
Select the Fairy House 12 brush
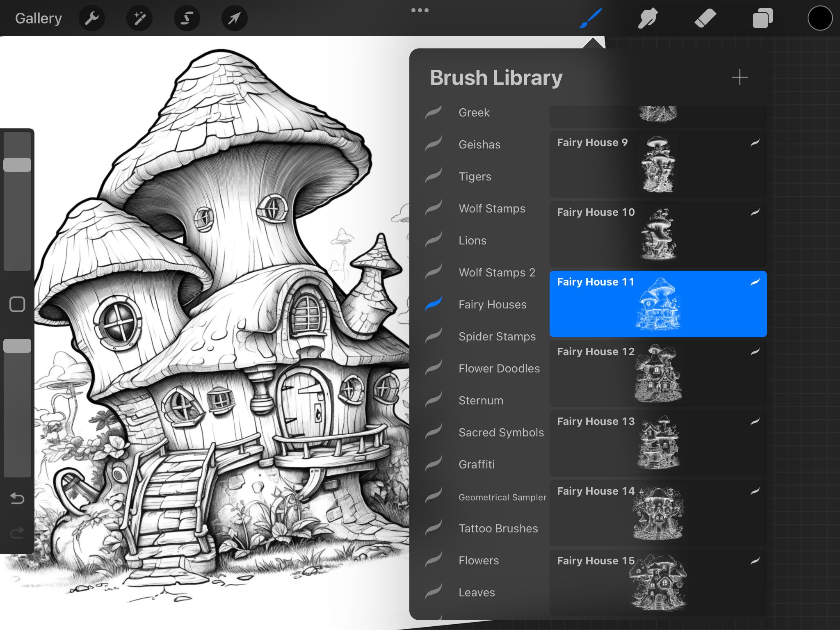[658, 374]
